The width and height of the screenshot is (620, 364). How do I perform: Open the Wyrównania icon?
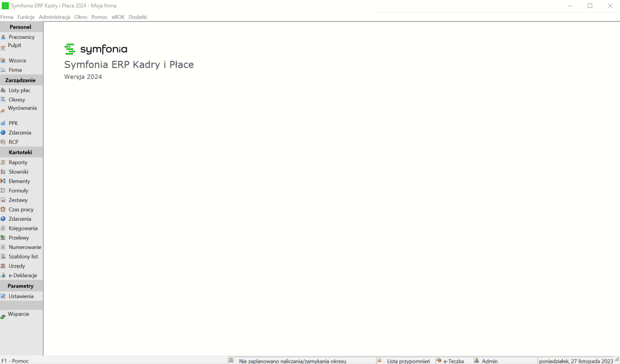click(x=3, y=111)
